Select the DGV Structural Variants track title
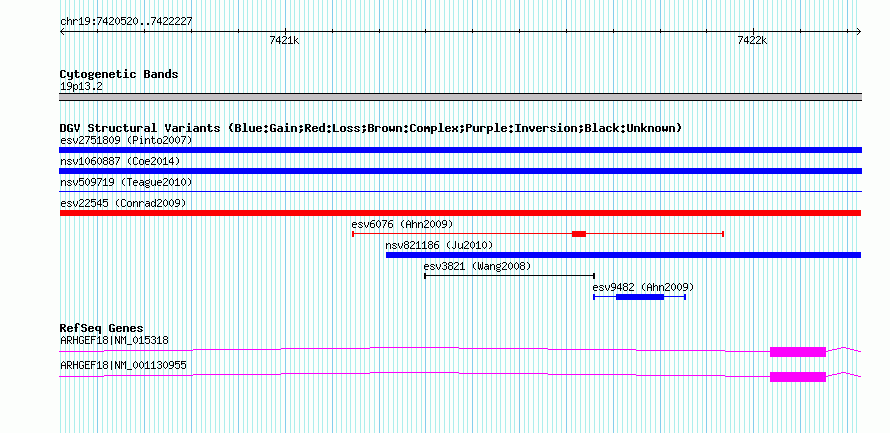Image resolution: width=890 pixels, height=433 pixels. (371, 128)
